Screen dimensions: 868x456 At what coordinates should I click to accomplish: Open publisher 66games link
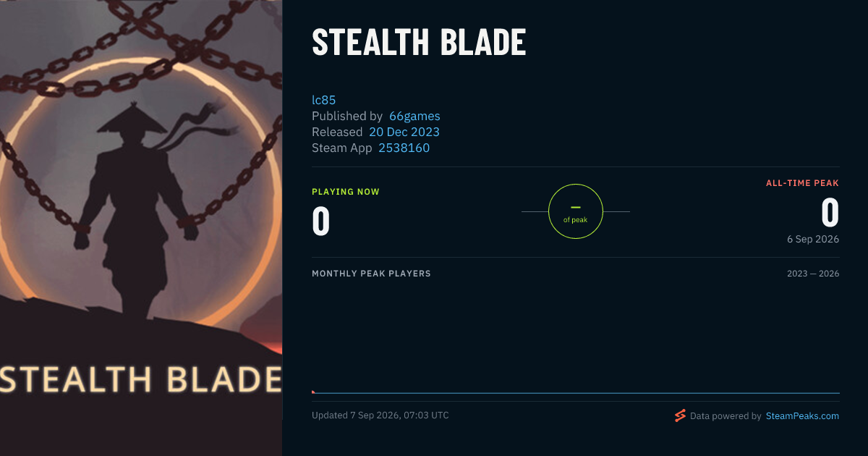point(414,116)
